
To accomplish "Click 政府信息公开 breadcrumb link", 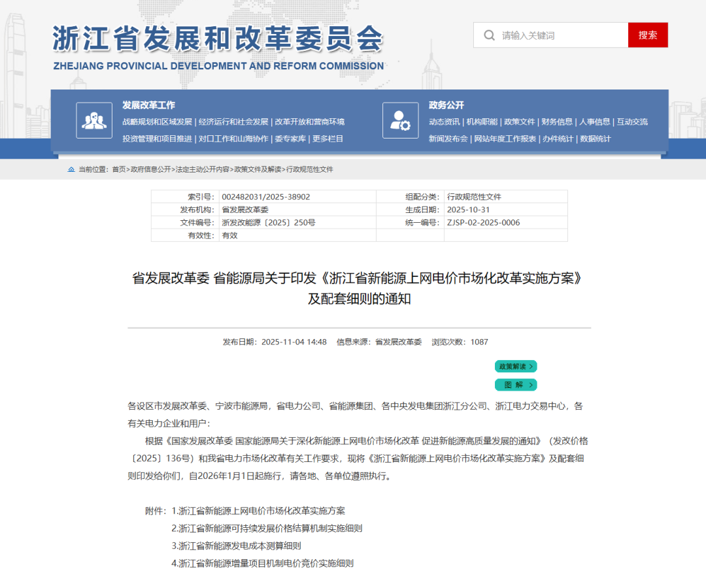I will pyautogui.click(x=150, y=169).
